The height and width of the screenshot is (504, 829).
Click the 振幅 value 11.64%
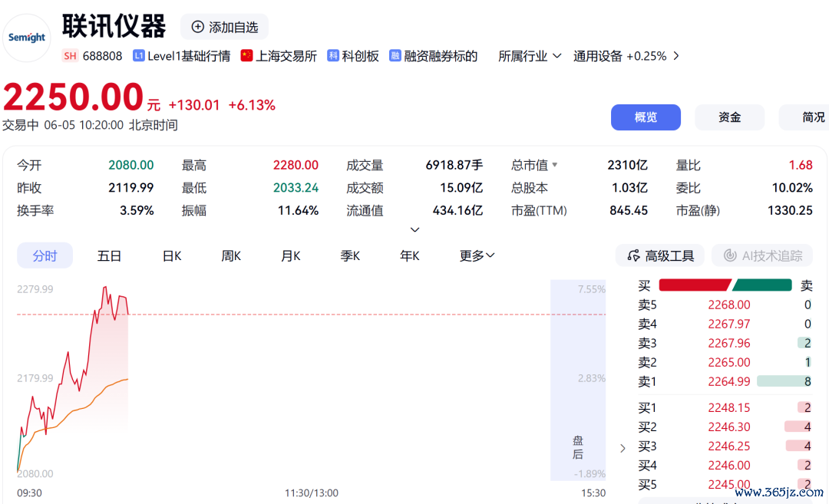pyautogui.click(x=298, y=210)
